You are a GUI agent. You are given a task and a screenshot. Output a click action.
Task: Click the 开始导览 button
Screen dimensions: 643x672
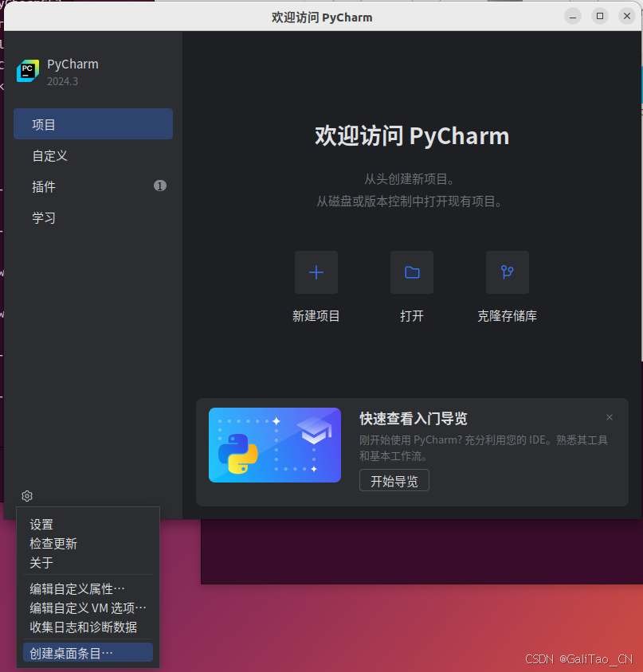click(394, 481)
